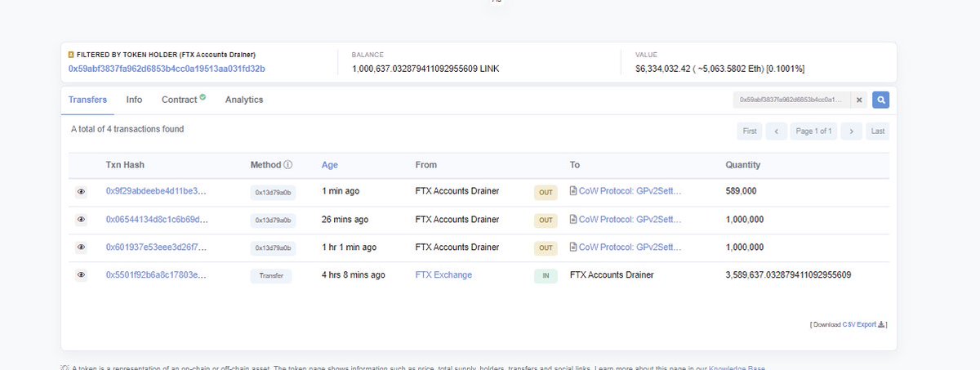This screenshot has width=980, height=370.
Task: Clear the address filter with the X button
Action: click(x=859, y=100)
